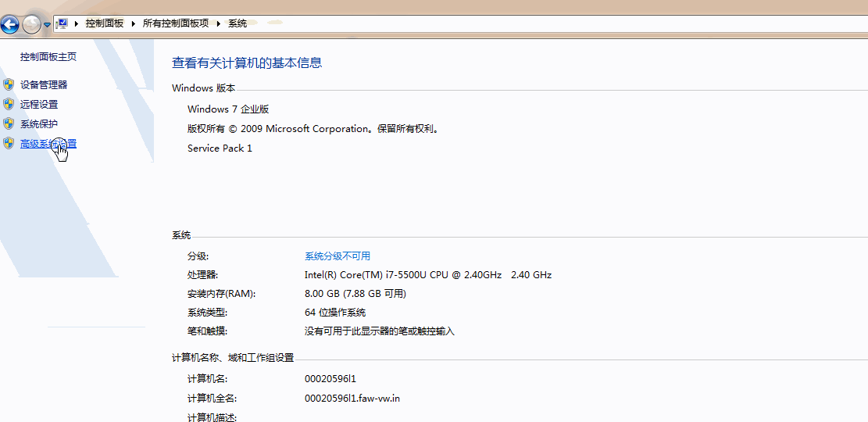Click 笔和触摸: label
The width and height of the screenshot is (868, 422).
[207, 331]
